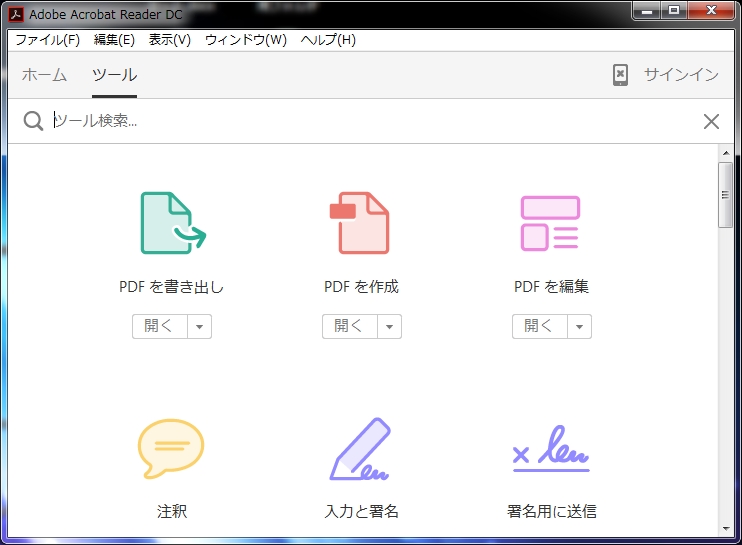Click the PDF を編集 edit icon
742x545 pixels.
[550, 223]
